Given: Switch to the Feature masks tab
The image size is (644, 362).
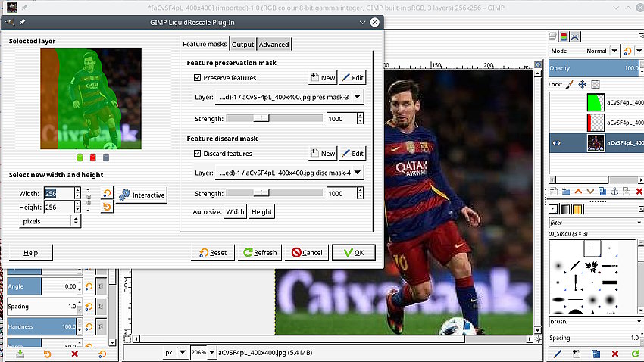Looking at the screenshot, I should pos(205,44).
